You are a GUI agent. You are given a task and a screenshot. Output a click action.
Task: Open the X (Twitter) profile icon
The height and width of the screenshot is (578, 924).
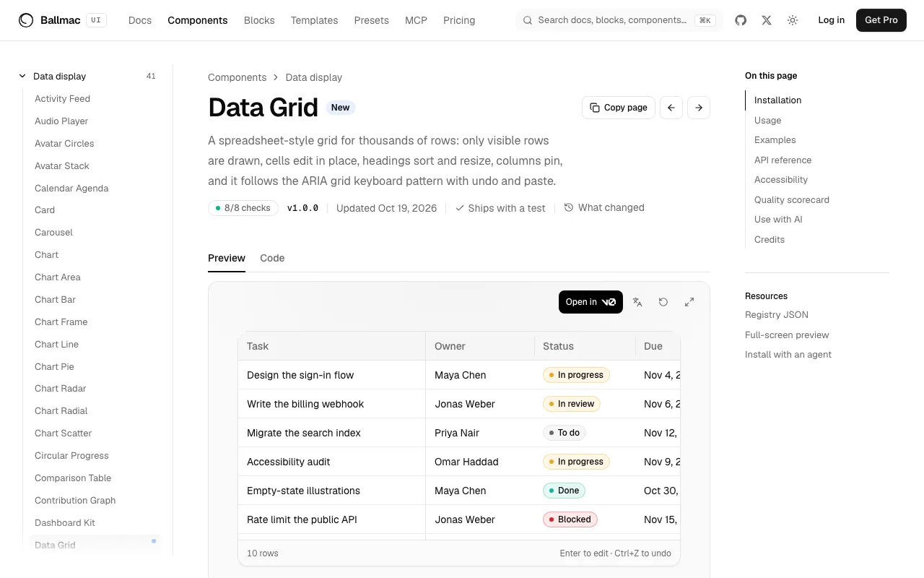pos(767,20)
